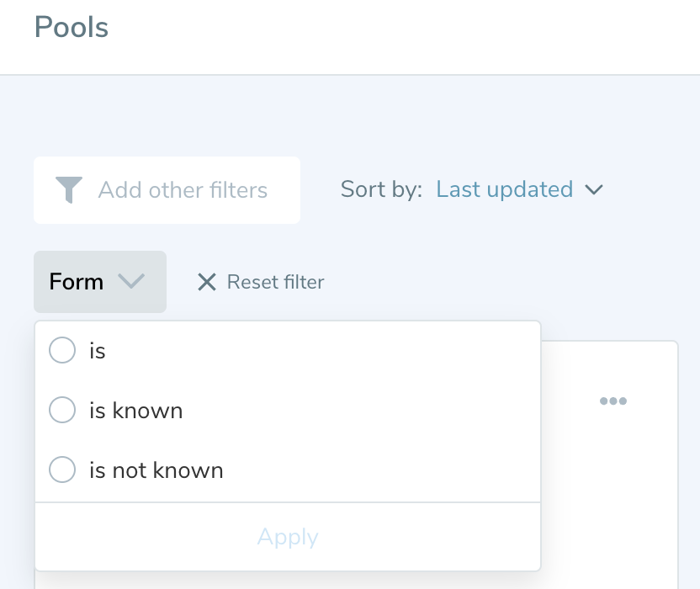The height and width of the screenshot is (589, 700).
Task: Click the Form filter label
Action: (77, 282)
